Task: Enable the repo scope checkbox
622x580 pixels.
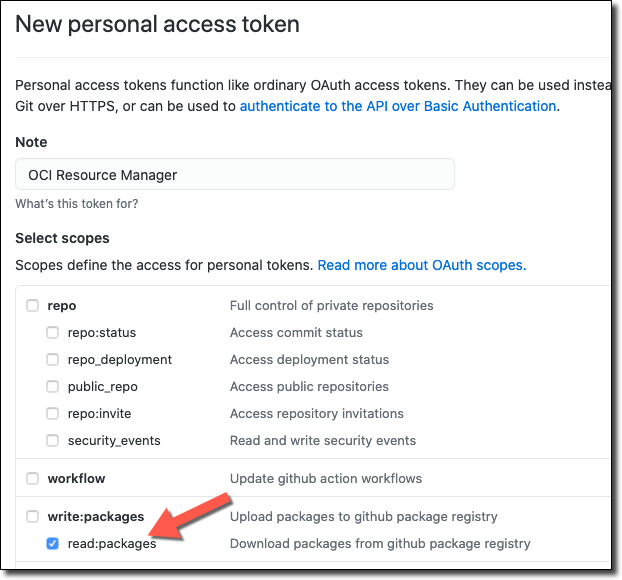Action: click(33, 306)
